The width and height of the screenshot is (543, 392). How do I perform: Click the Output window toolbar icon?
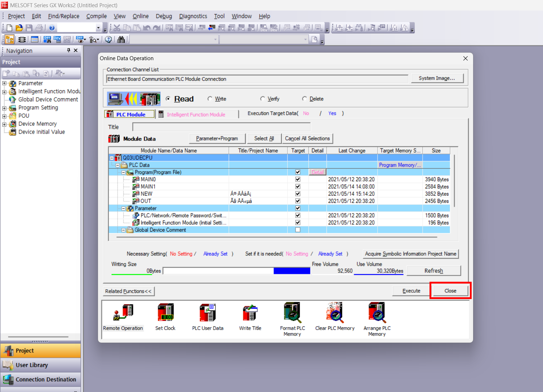pyautogui.click(x=35, y=40)
